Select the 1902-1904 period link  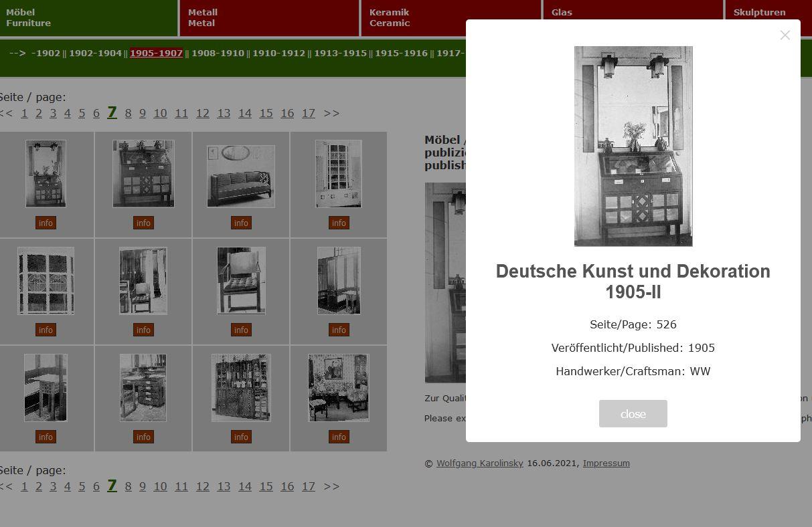[95, 54]
